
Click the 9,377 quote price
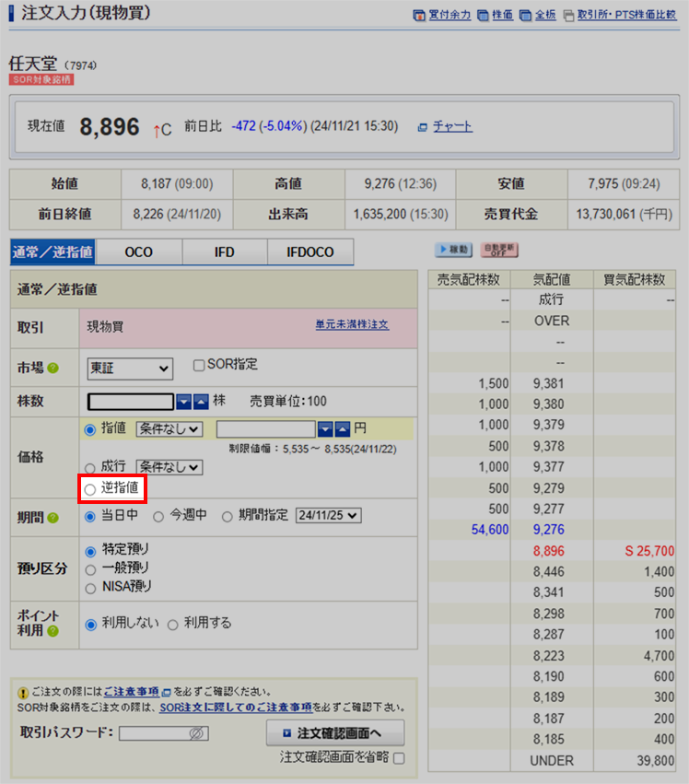(548, 466)
